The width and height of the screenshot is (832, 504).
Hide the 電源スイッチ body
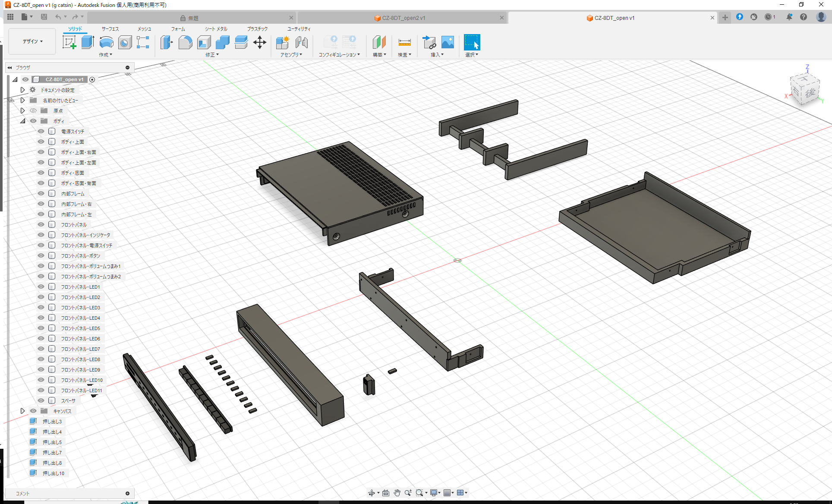tap(41, 131)
